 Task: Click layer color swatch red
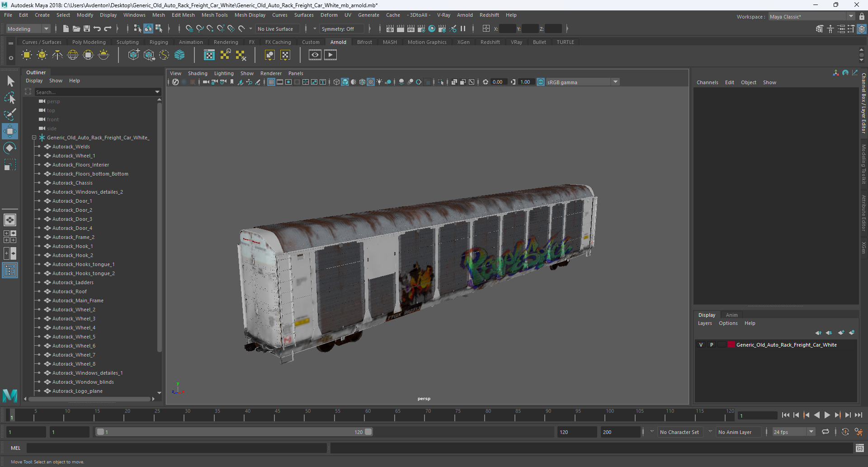[x=731, y=345]
